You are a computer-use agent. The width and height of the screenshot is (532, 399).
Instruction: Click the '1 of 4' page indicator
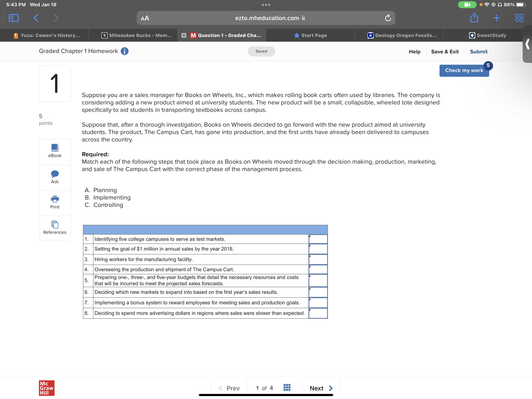pyautogui.click(x=264, y=388)
